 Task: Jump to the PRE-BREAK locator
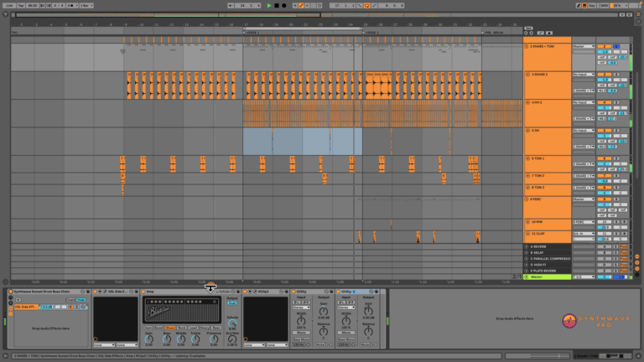pos(493,33)
